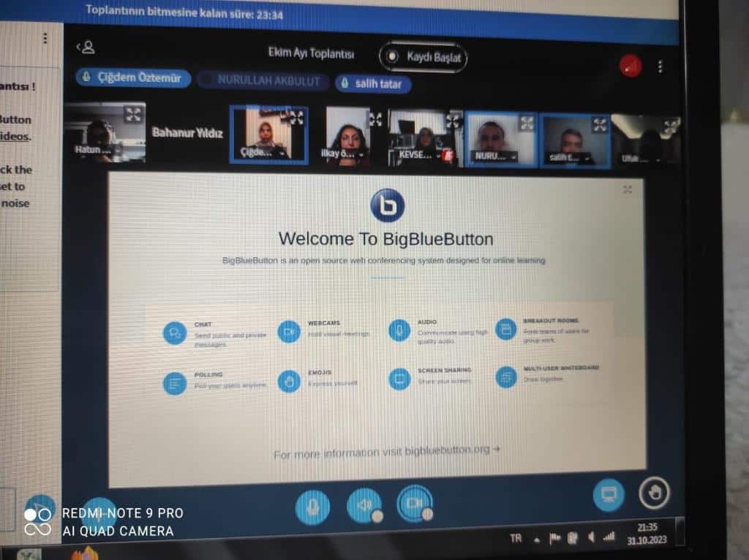Image resolution: width=749 pixels, height=560 pixels.
Task: Open the KEVSE... webcam name dropdown
Action: (419, 155)
